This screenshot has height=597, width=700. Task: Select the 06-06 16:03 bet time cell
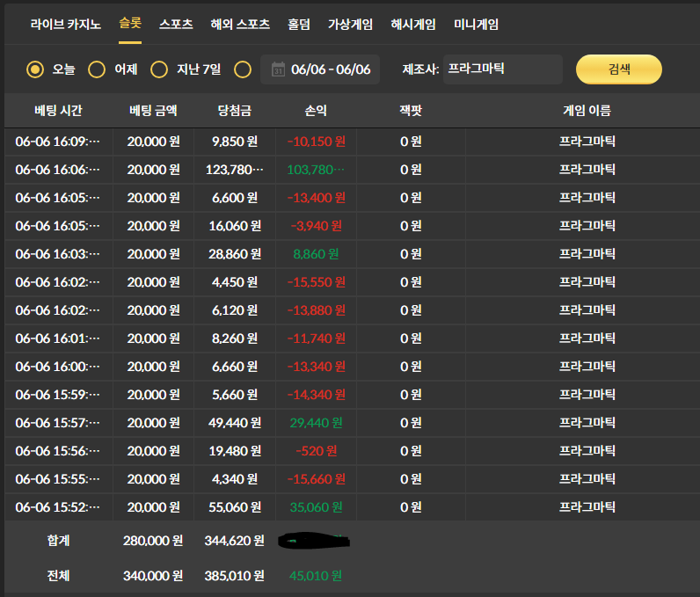point(58,254)
